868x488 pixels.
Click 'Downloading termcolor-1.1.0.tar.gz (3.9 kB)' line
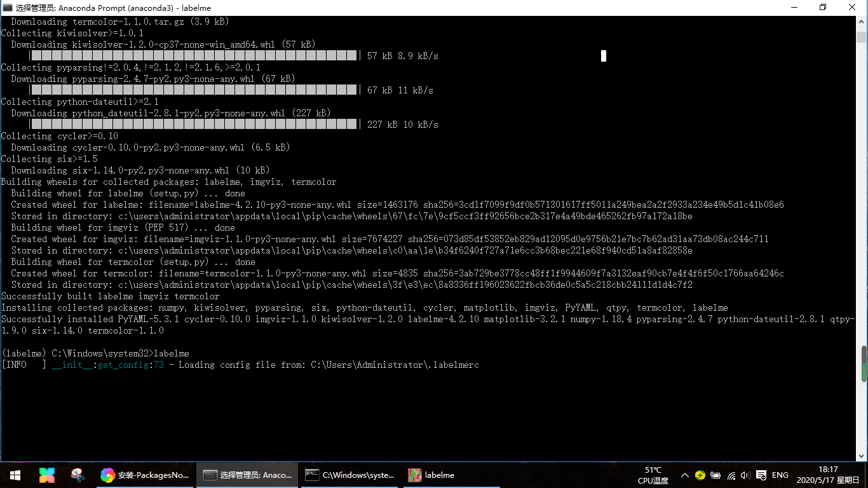120,22
